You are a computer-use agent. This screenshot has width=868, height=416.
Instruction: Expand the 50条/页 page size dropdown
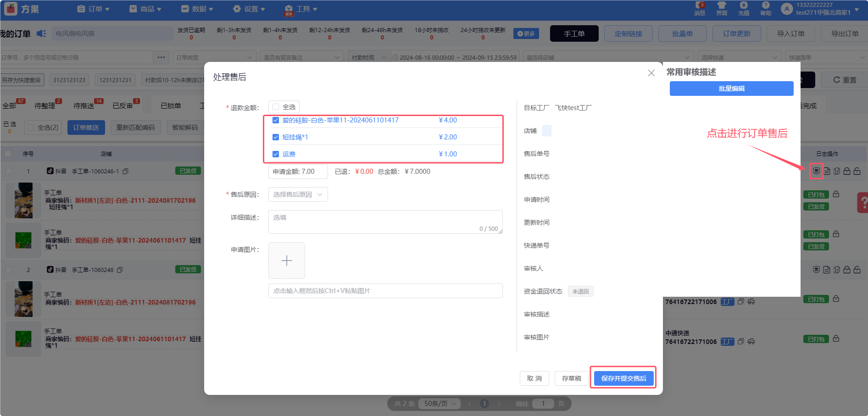tap(440, 404)
